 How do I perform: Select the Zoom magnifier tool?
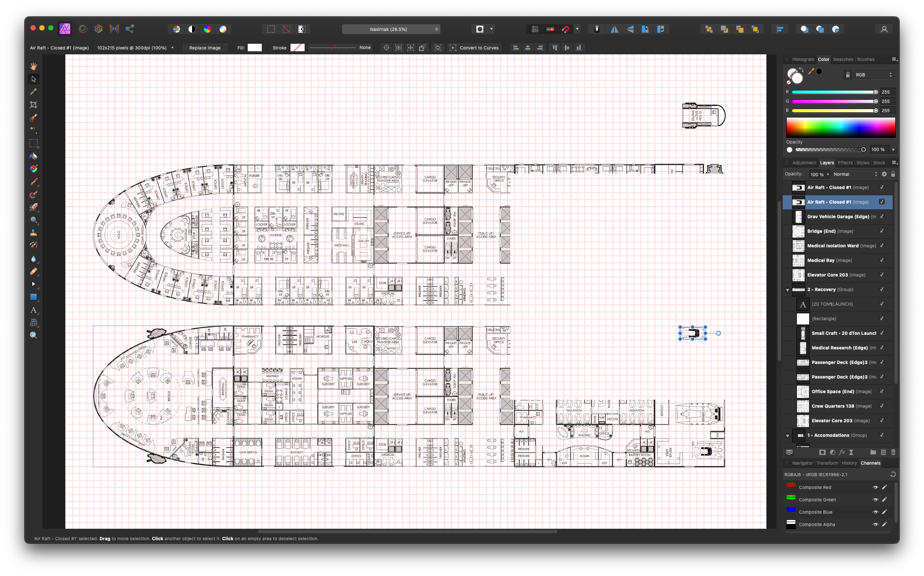coord(34,336)
